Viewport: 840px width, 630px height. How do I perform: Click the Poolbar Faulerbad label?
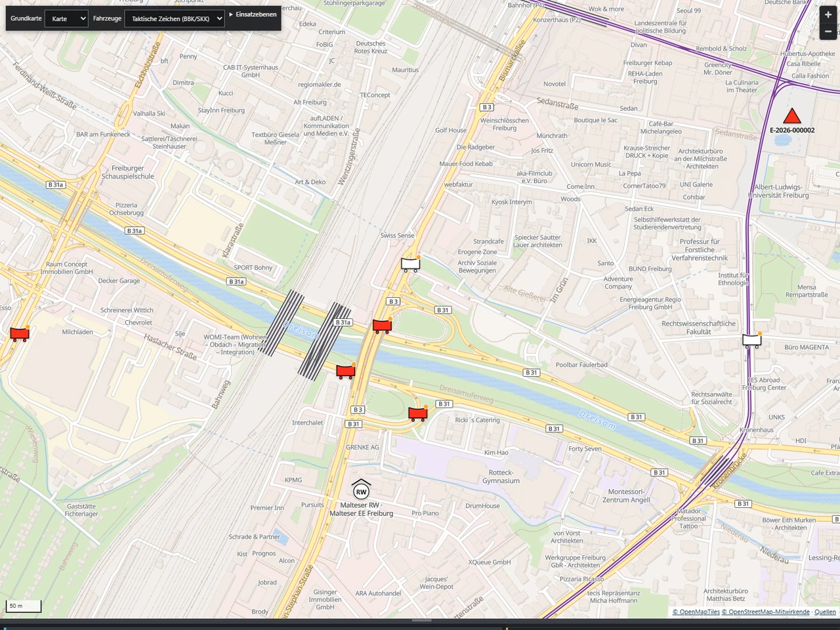tap(581, 365)
